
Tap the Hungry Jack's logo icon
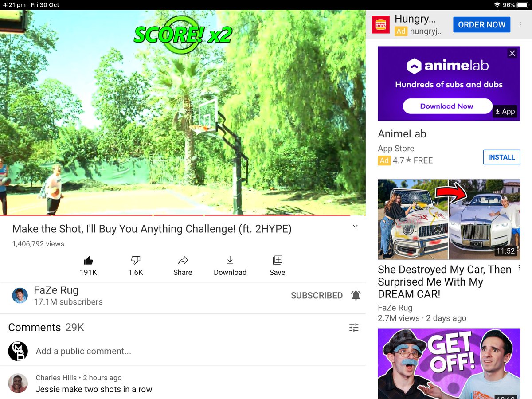(380, 25)
